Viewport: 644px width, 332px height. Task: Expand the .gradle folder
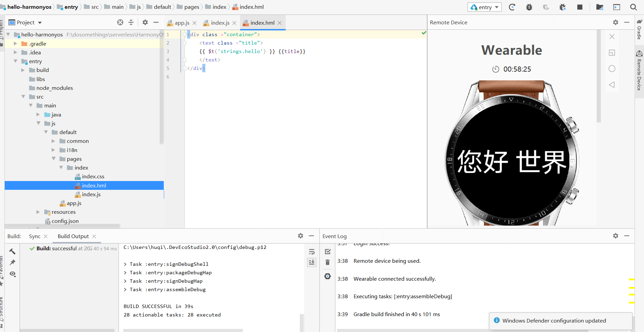point(15,44)
